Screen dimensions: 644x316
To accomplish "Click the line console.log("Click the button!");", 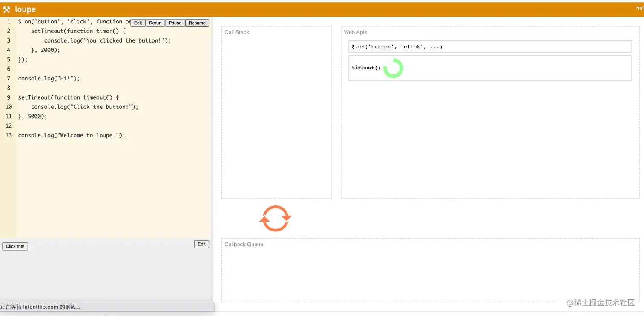I will 85,107.
